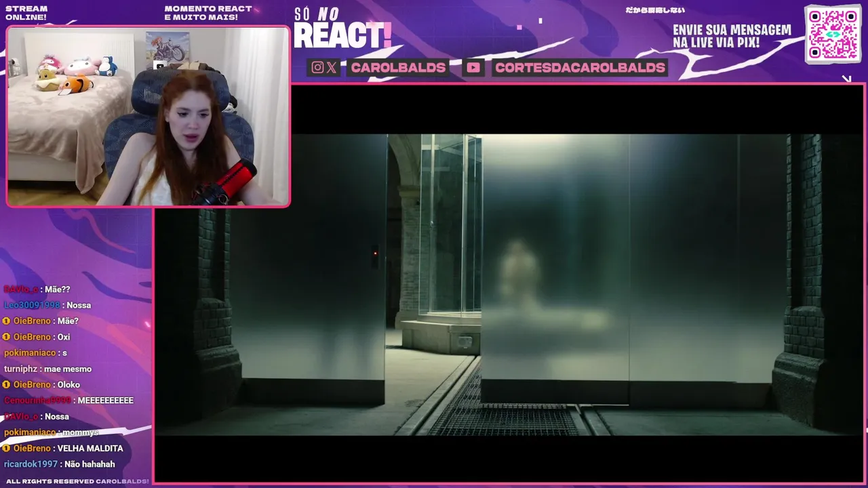The image size is (868, 488).
Task: Click the badge beside OieBreno's 'Mãe?' message
Action: pyautogui.click(x=6, y=321)
